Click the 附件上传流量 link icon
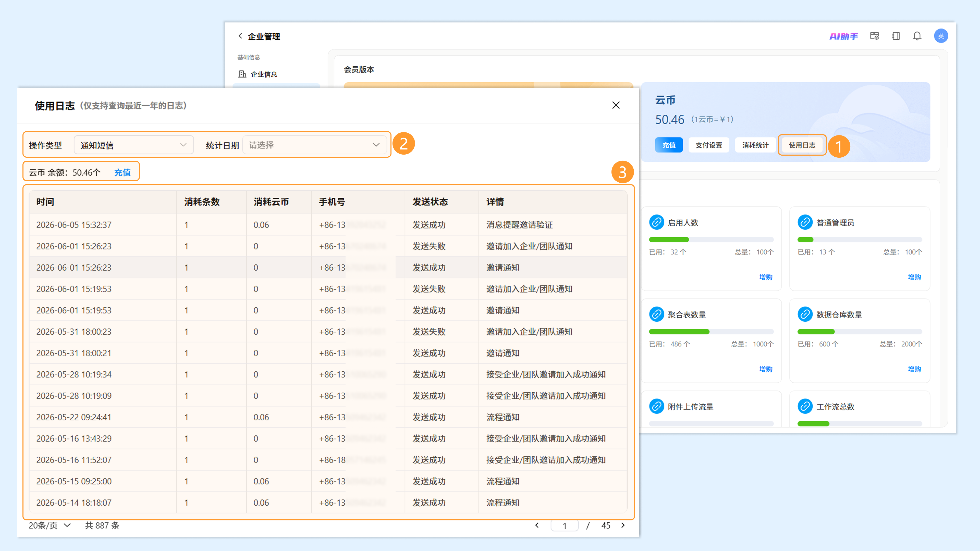980x551 pixels. (657, 407)
